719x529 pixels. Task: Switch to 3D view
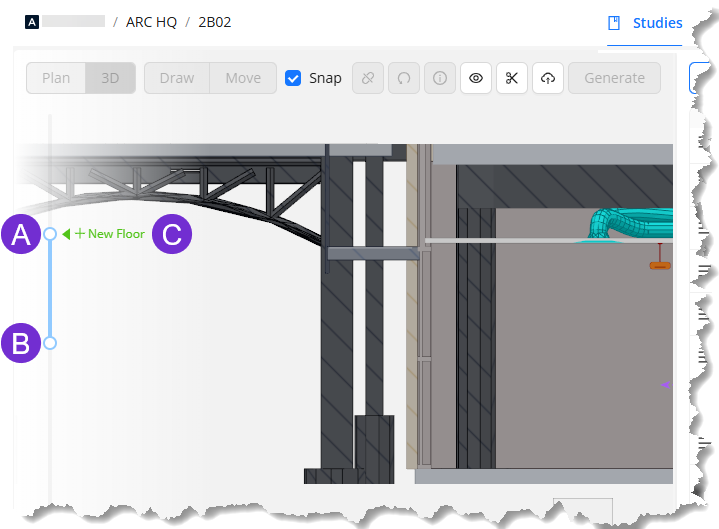[x=110, y=78]
